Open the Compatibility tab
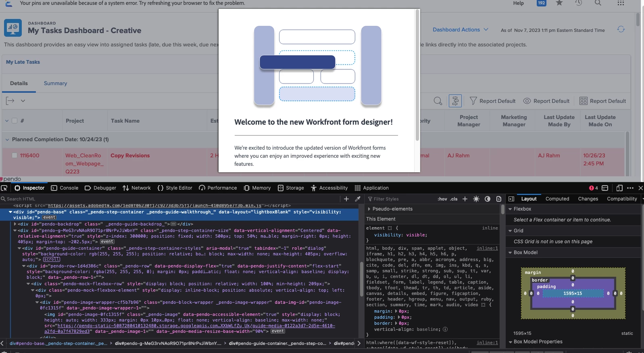The height and width of the screenshot is (353, 644). [622, 199]
